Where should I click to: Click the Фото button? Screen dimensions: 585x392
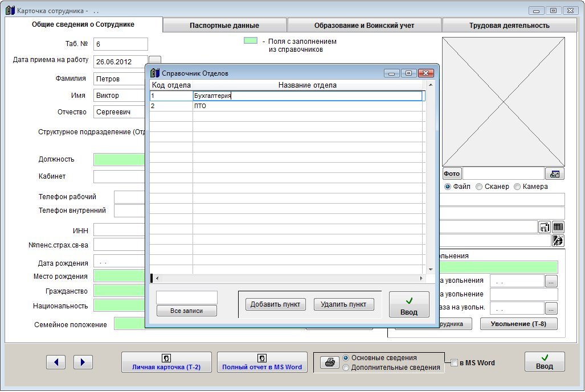[452, 174]
